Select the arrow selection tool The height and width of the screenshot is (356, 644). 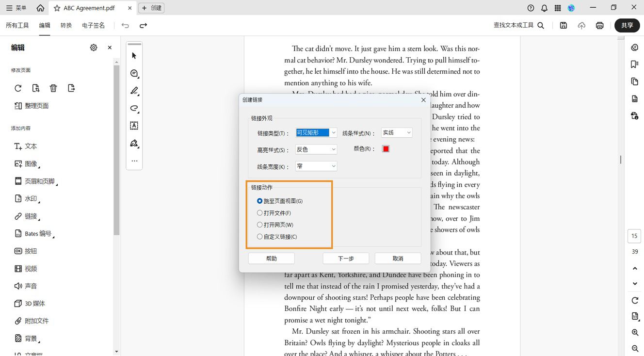[133, 55]
